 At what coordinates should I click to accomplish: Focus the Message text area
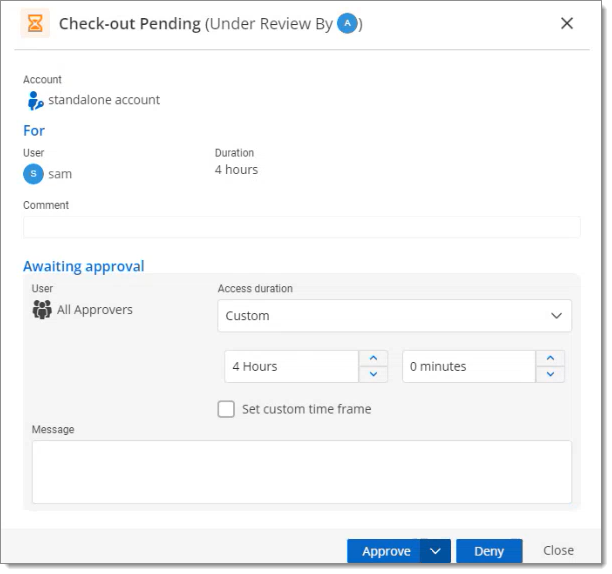pyautogui.click(x=302, y=472)
